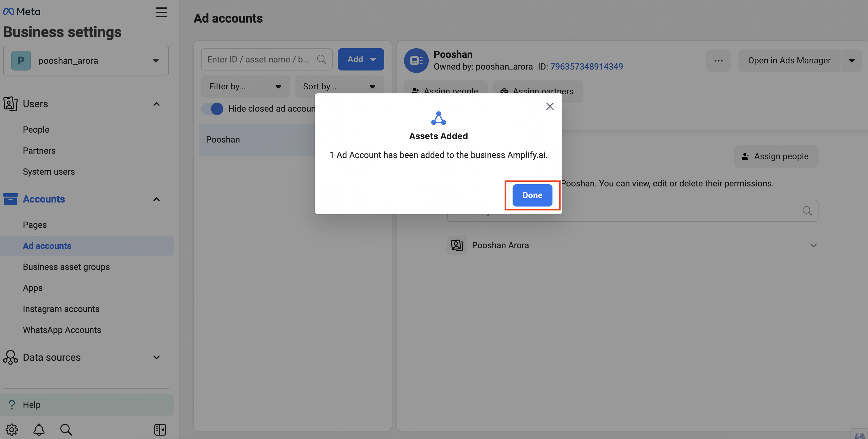Open the three-dots more options button
Viewport: 868px width, 439px height.
pyautogui.click(x=718, y=61)
